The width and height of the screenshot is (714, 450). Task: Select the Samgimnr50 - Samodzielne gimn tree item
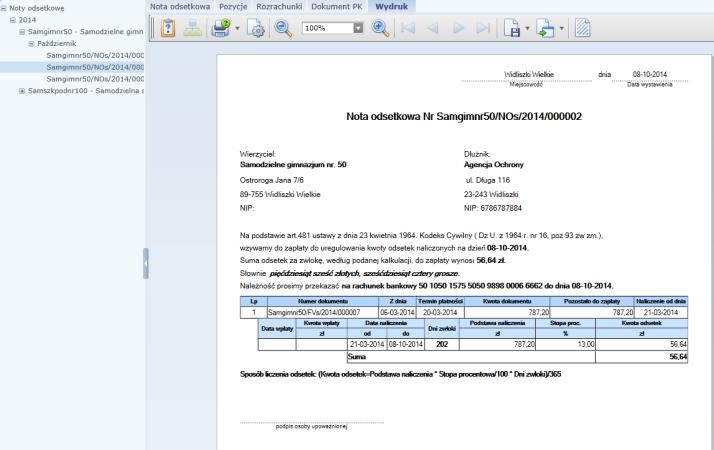[x=86, y=32]
